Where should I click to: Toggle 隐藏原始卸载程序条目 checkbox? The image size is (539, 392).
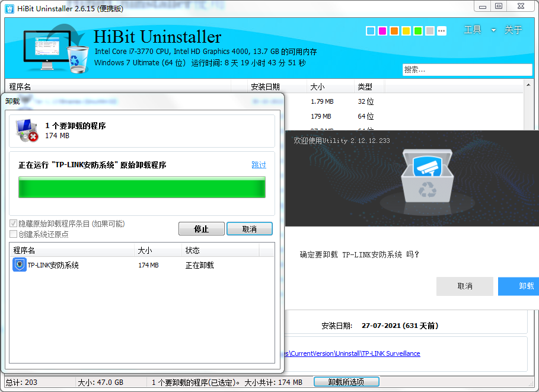click(x=13, y=224)
